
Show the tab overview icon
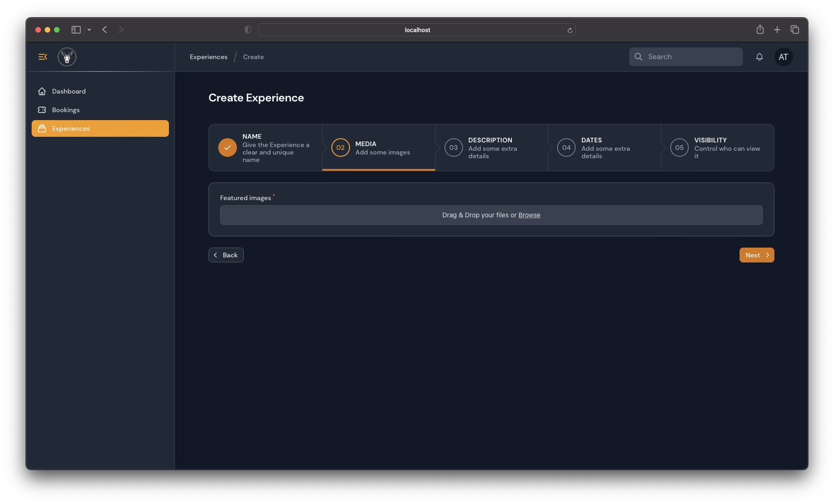click(x=795, y=30)
